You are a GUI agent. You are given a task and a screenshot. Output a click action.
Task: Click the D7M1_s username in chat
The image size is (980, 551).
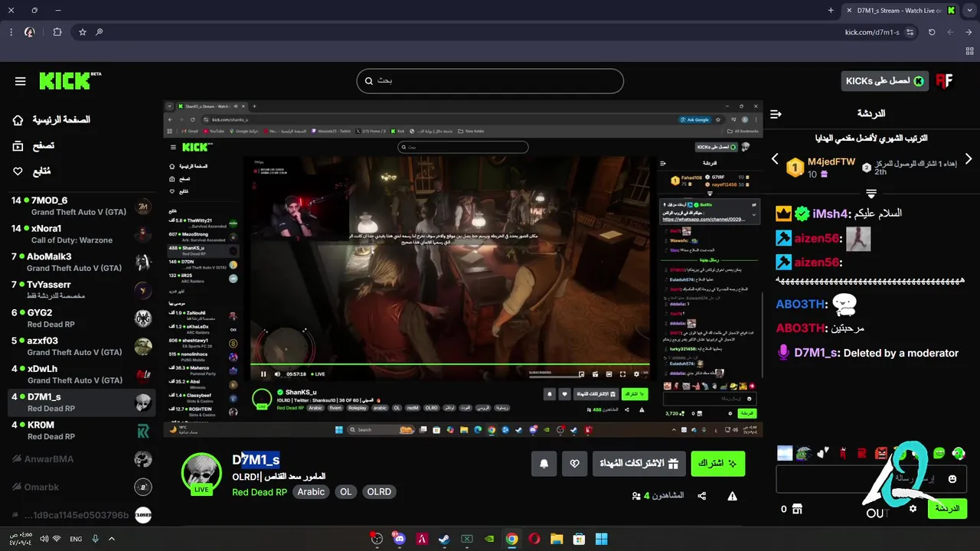[817, 353]
